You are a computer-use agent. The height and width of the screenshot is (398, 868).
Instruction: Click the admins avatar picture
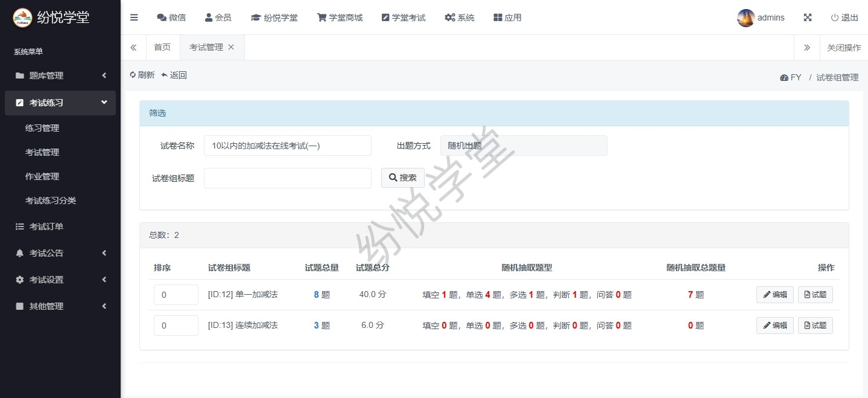click(746, 18)
